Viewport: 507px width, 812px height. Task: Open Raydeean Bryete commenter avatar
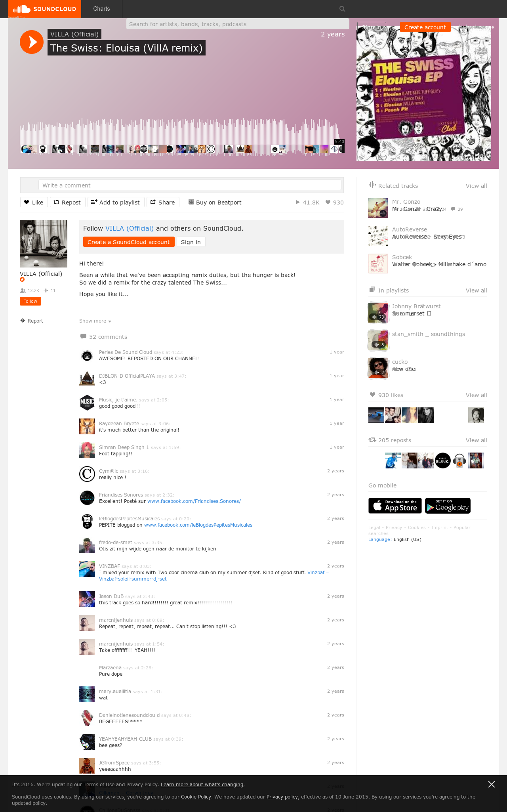pos(87,427)
